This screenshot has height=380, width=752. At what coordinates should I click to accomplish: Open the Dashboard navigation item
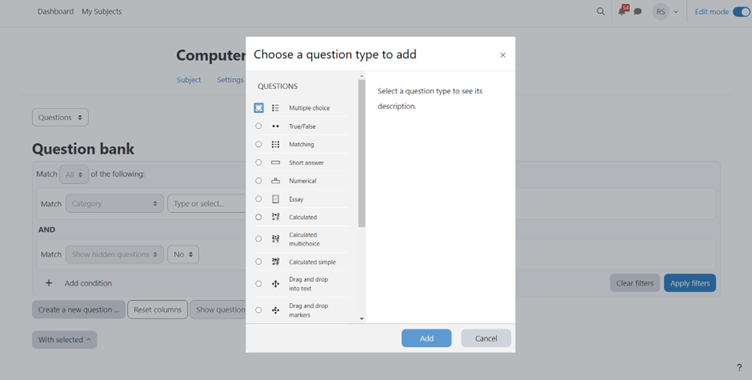click(56, 12)
